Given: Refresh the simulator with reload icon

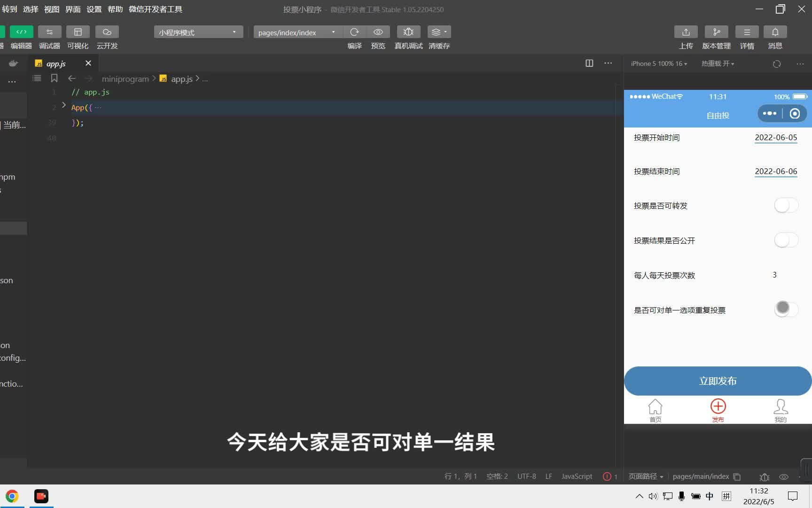Looking at the screenshot, I should click(x=777, y=63).
